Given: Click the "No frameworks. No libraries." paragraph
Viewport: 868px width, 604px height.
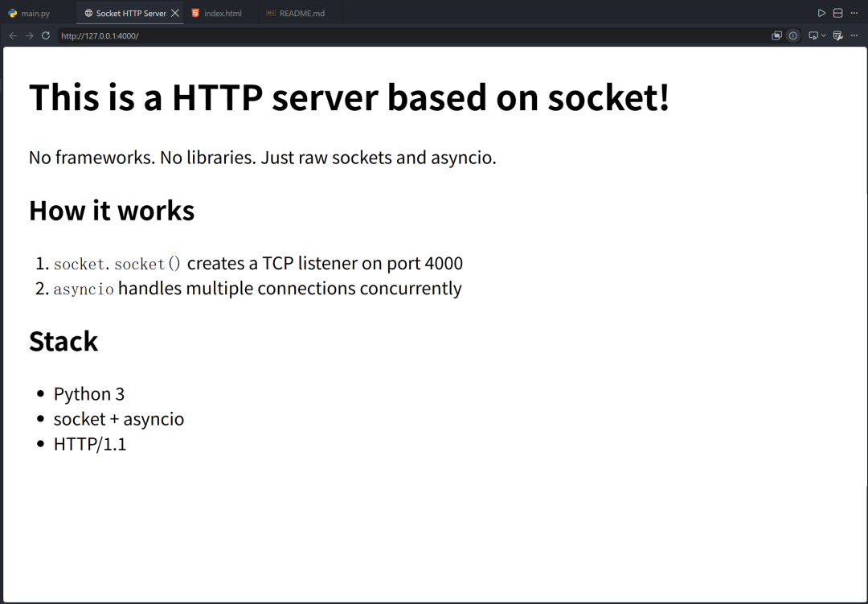Looking at the screenshot, I should [x=262, y=158].
